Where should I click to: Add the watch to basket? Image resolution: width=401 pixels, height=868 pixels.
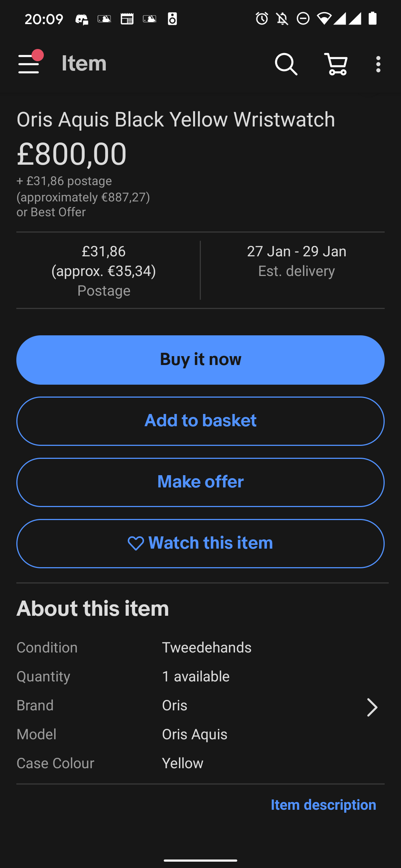200,421
